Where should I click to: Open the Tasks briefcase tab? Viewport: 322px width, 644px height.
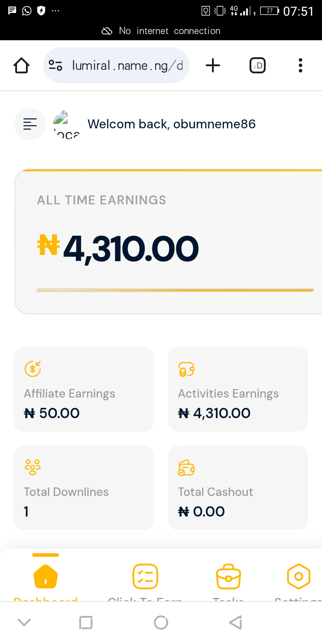tap(229, 577)
